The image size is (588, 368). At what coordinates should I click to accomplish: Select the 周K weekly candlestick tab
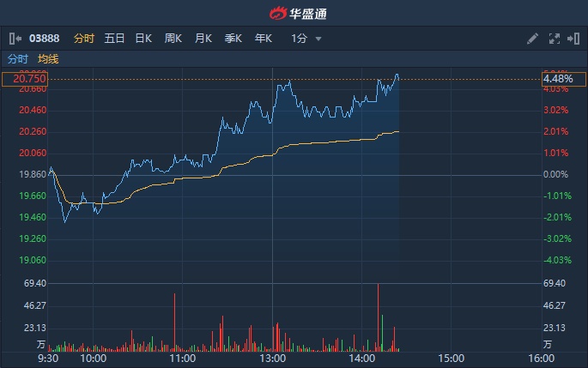(173, 39)
